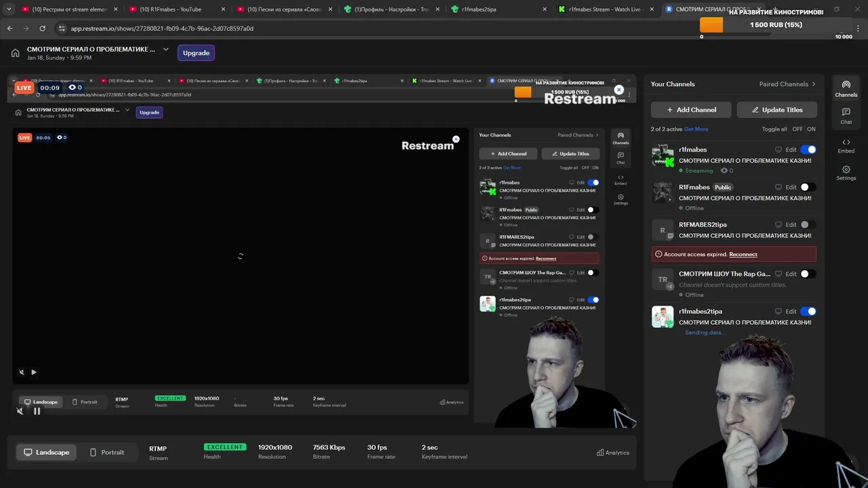868x488 pixels.
Task: Select Portrait layout mode
Action: pos(107,452)
